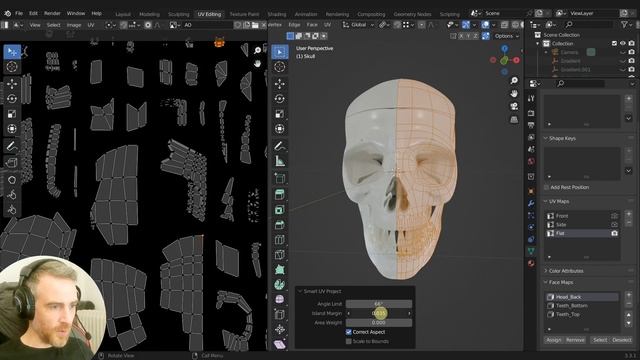This screenshot has height=360, width=640.
Task: Switch to the Geometry Nodes workspace tab
Action: coord(412,14)
